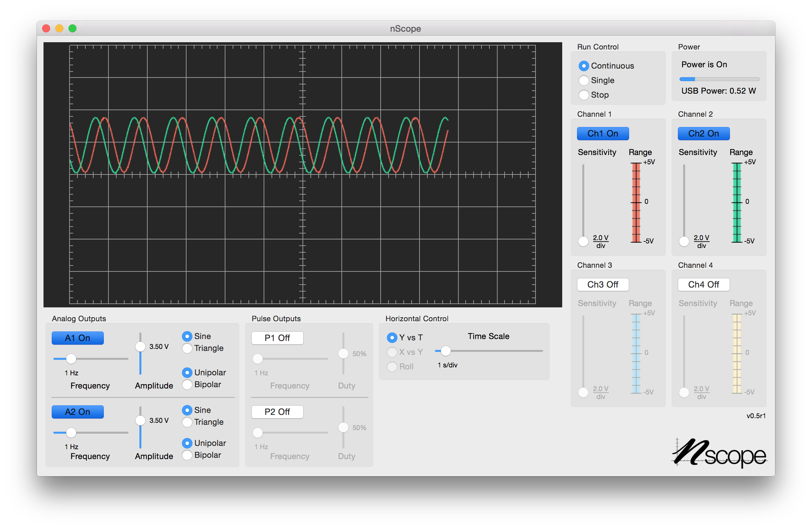Click the 1 s/div time scale value

(448, 365)
